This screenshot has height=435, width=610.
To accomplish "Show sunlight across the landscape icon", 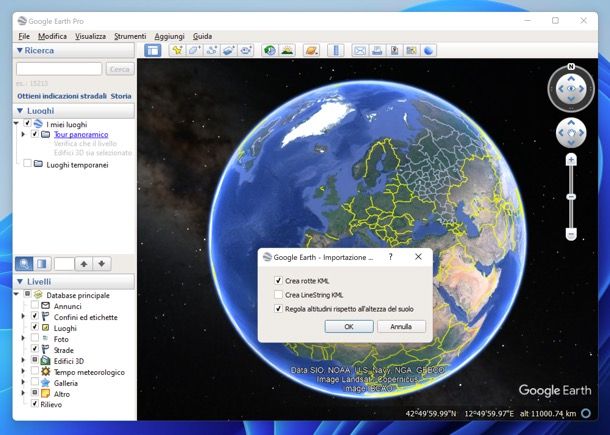I will click(x=287, y=50).
